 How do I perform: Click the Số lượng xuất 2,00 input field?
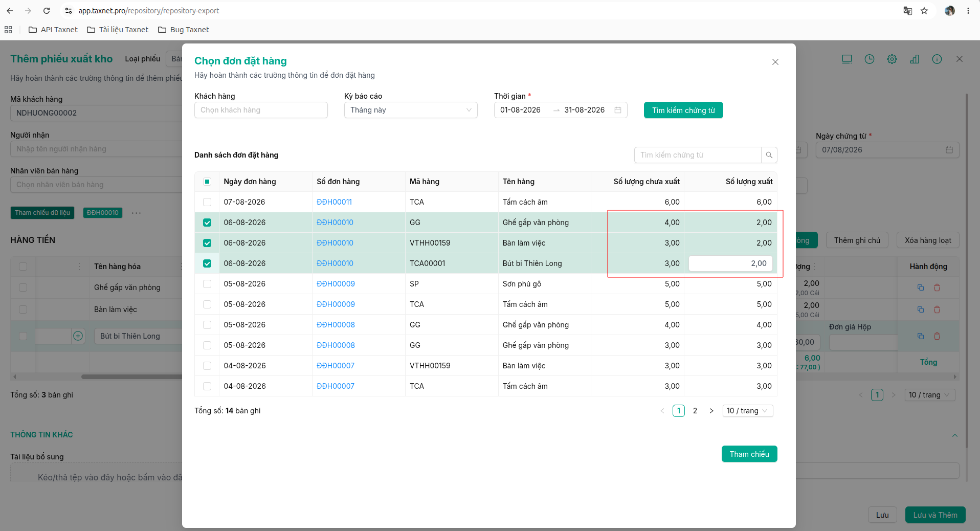pos(730,263)
